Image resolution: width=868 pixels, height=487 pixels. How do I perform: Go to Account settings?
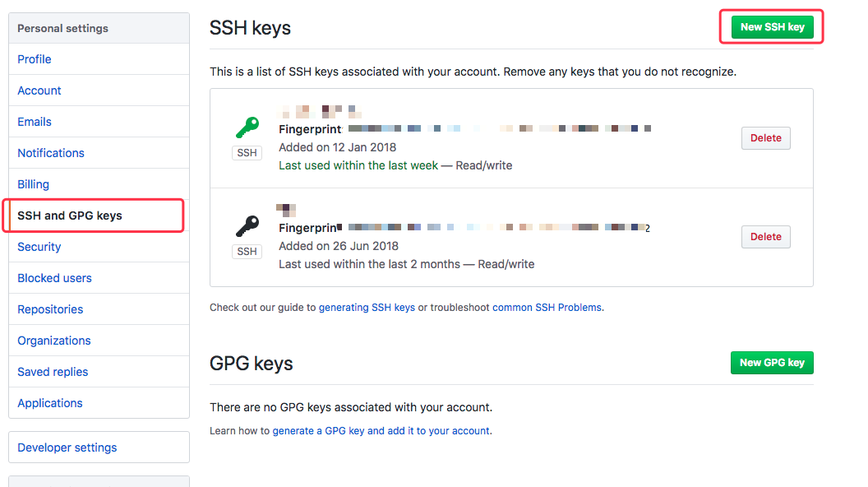pos(39,90)
